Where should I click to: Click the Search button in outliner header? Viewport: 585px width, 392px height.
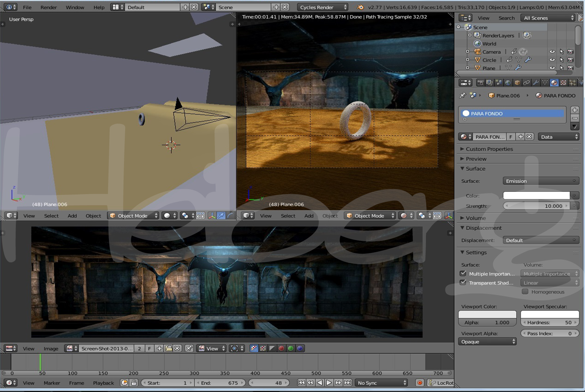coord(506,18)
